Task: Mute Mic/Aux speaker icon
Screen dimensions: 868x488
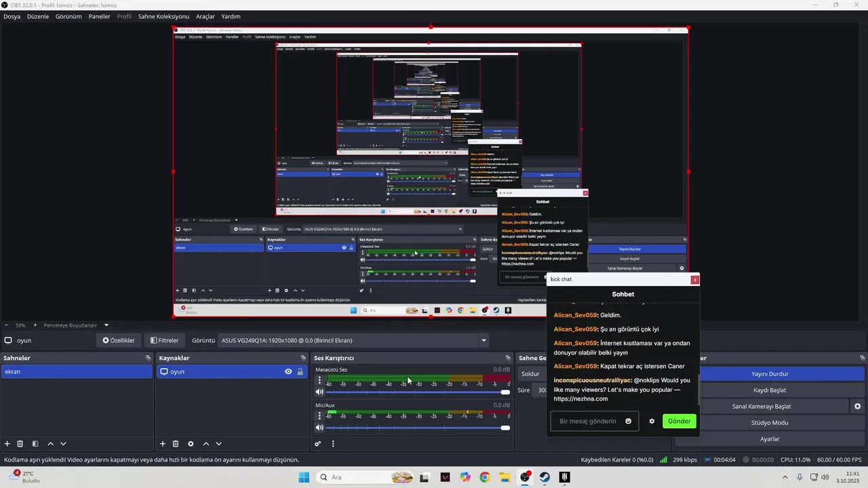Action: tap(319, 428)
